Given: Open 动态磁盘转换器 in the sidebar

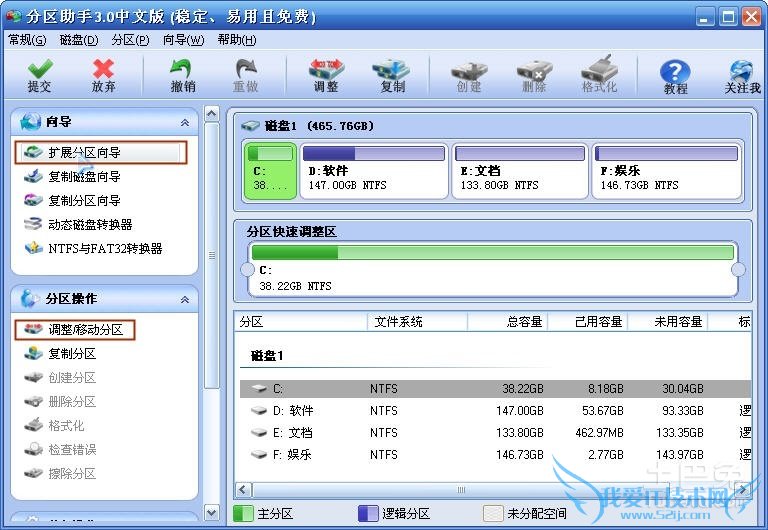Looking at the screenshot, I should 78,224.
